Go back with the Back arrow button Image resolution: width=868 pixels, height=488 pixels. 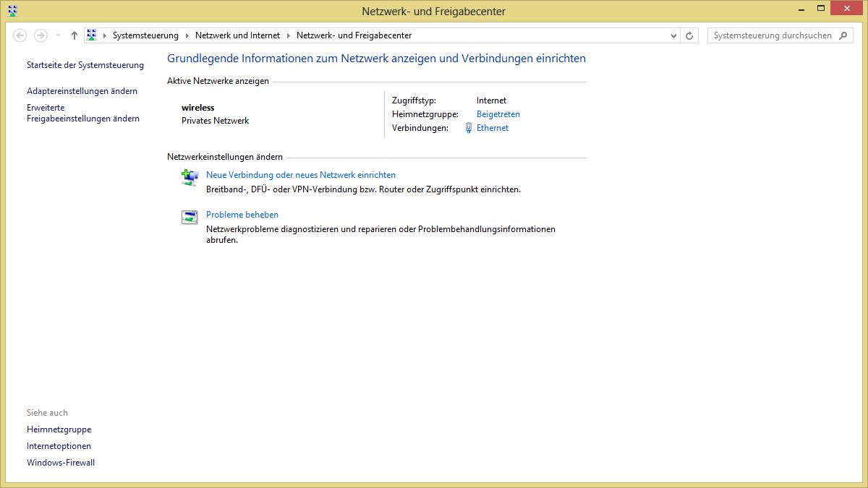(x=20, y=35)
